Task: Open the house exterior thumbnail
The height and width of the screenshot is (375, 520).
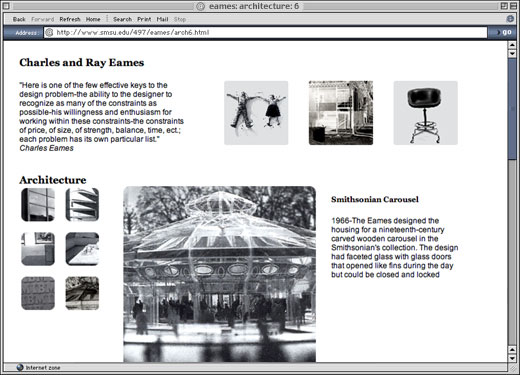Action: [341, 113]
